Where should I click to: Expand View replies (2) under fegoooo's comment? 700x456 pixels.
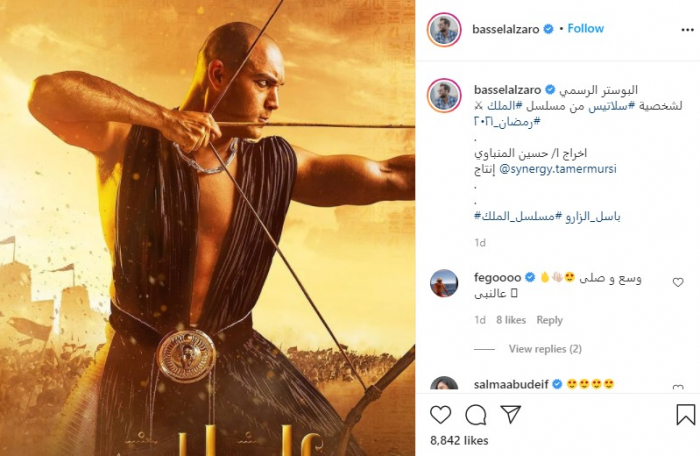coord(545,349)
